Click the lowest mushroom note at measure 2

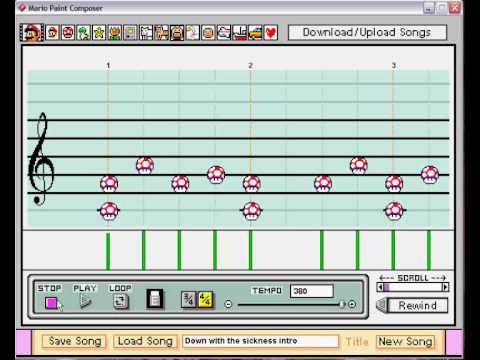(252, 211)
